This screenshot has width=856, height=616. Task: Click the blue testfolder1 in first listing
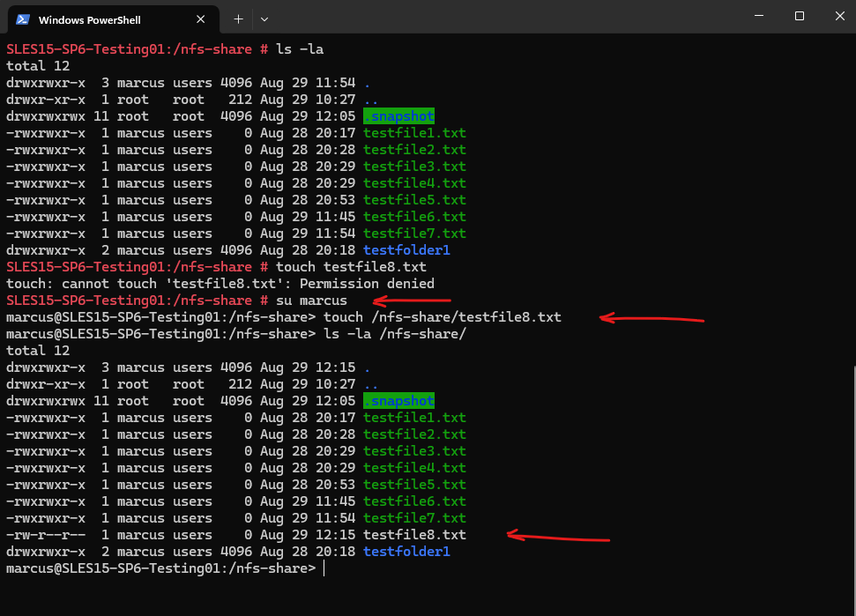[x=406, y=250]
